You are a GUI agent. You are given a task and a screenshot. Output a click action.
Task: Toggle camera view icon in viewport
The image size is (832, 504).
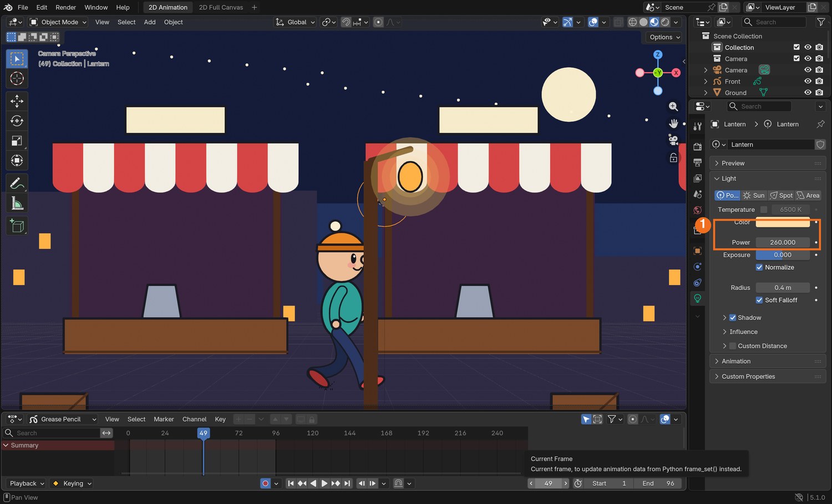[673, 140]
